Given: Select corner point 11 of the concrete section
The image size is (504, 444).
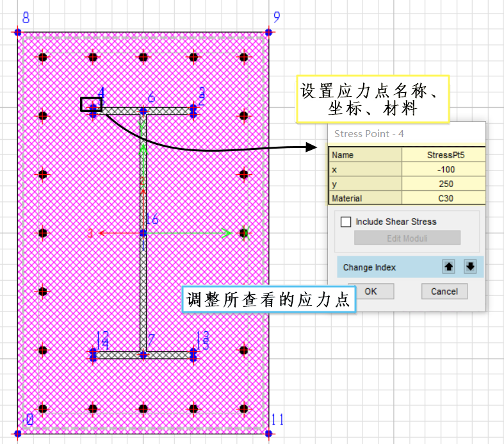Looking at the screenshot, I should point(268,434).
